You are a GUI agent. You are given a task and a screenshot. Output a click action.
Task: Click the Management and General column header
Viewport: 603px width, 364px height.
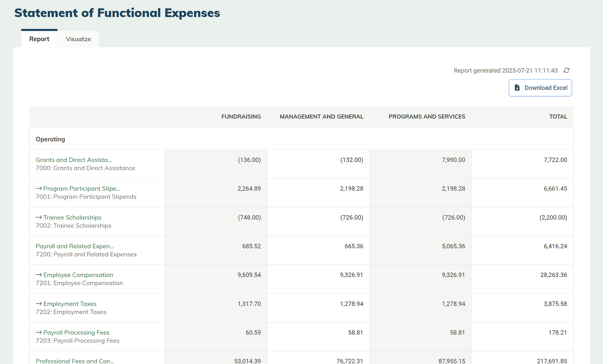[x=321, y=117]
